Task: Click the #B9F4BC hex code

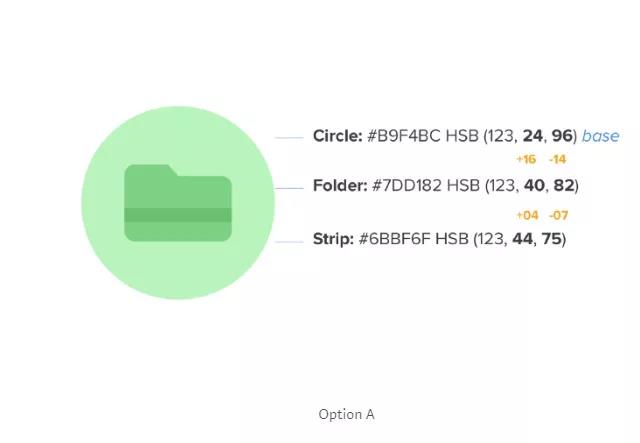Action: click(405, 136)
